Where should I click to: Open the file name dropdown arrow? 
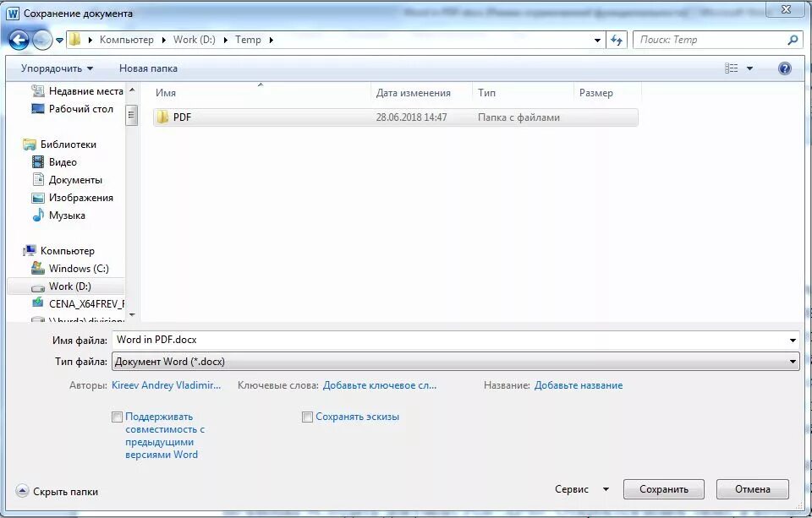(x=793, y=341)
